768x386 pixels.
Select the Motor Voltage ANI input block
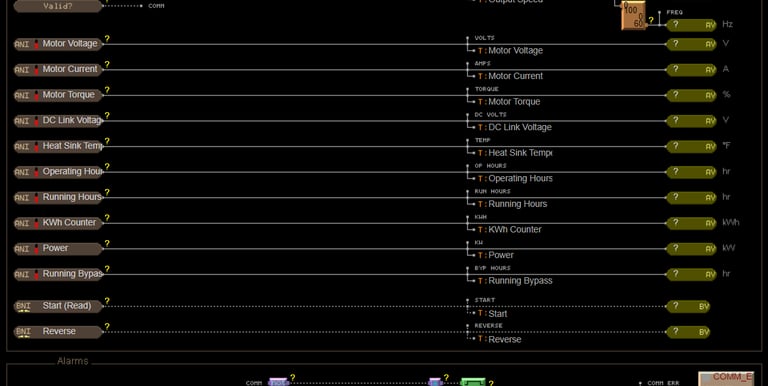(58, 44)
